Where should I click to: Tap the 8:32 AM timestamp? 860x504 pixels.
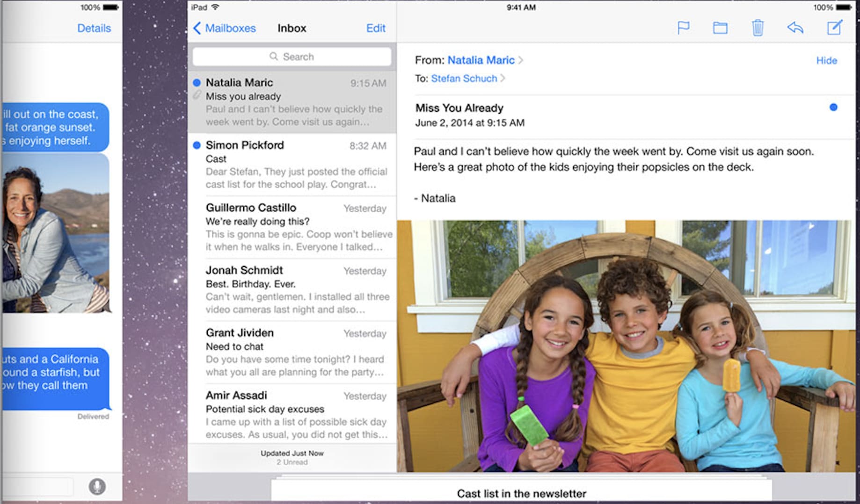368,146
